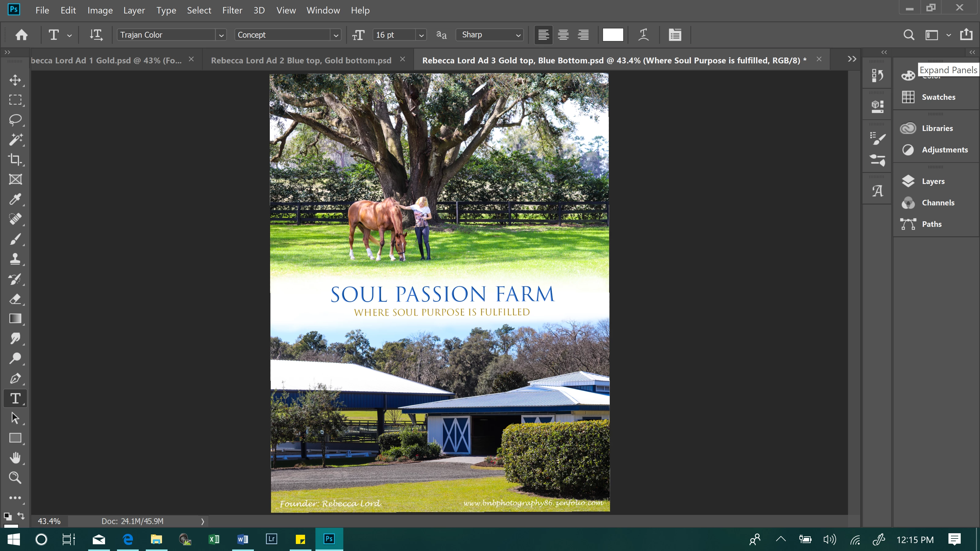Open the Trajan Color font family dropdown
Screen dimensions: 980x551
(x=221, y=35)
